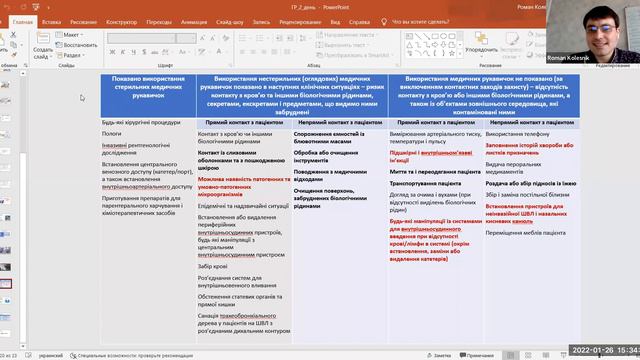
Task: Switch to Normal view icon
Action: coord(511,356)
